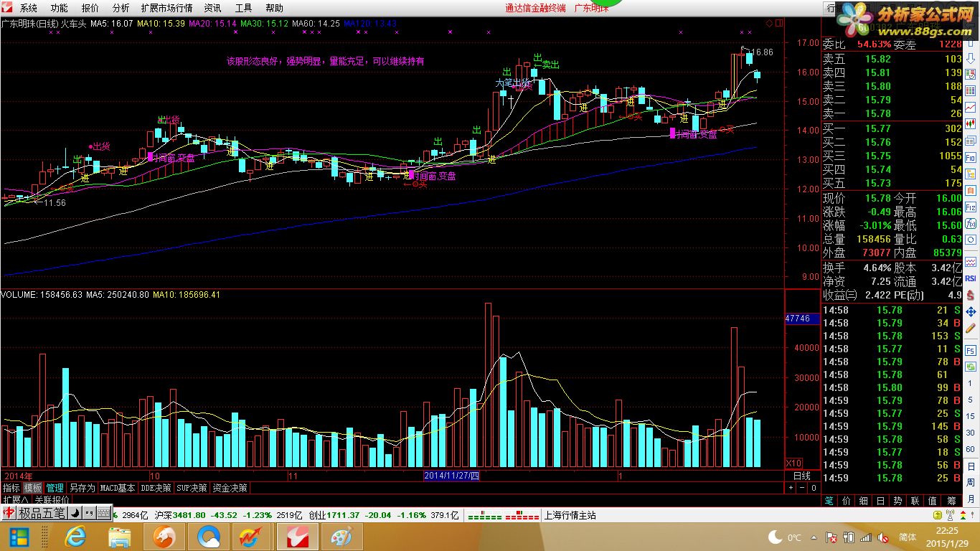The height and width of the screenshot is (551, 980).
Task: Select the 资金决策 template tab
Action: tap(230, 488)
